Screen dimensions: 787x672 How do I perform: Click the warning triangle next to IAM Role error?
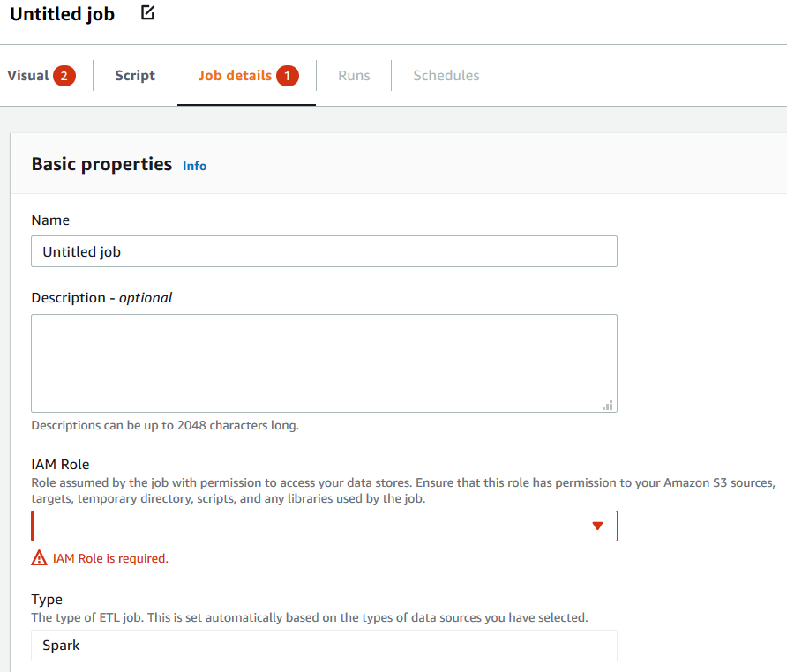pyautogui.click(x=39, y=558)
